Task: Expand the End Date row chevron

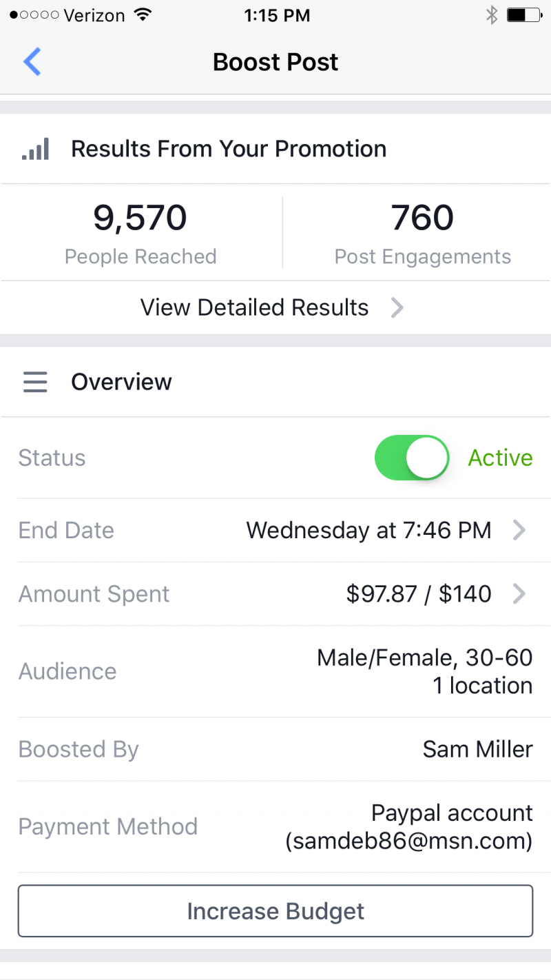Action: click(x=519, y=530)
